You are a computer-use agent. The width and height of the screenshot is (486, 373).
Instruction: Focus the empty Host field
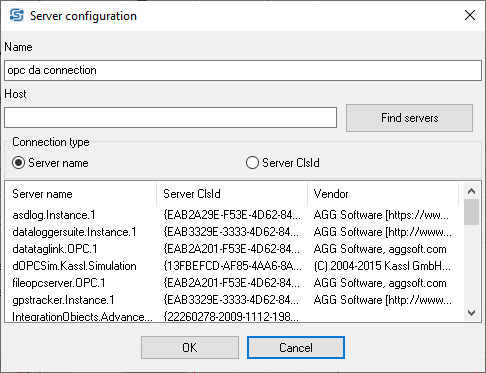(x=170, y=117)
